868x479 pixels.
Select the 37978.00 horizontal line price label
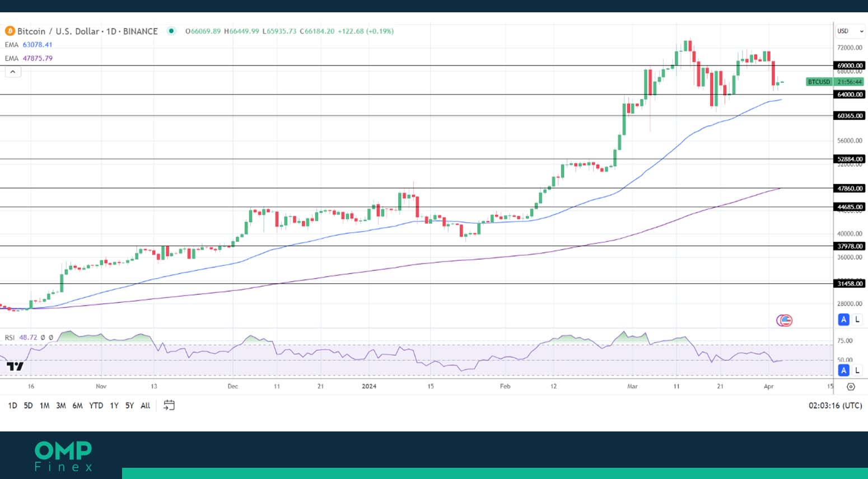(850, 246)
